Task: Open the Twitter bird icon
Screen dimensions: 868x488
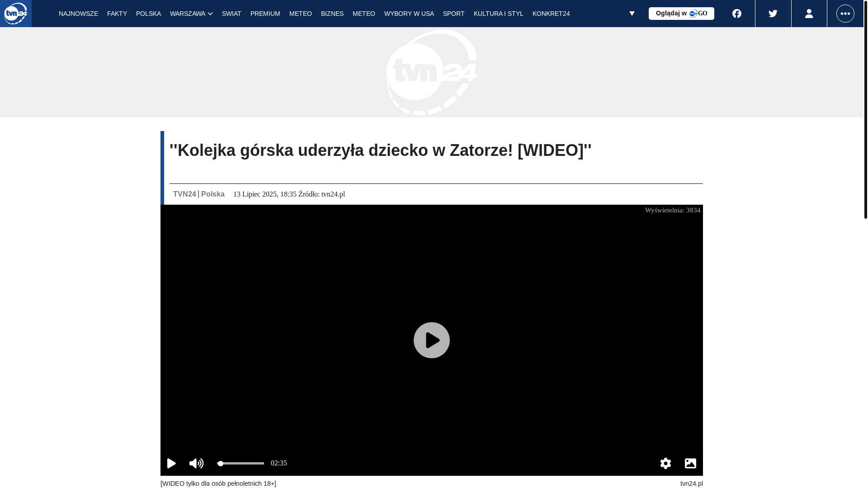Action: pos(773,14)
